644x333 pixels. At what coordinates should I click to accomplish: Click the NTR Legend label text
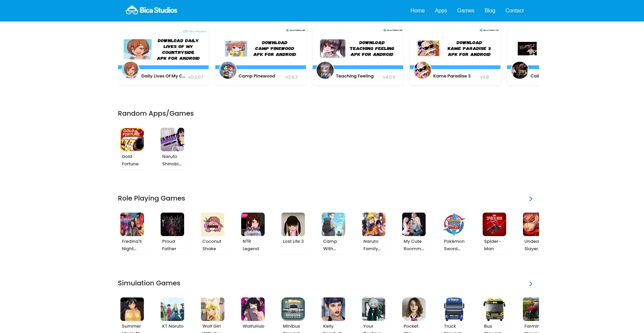coord(251,245)
